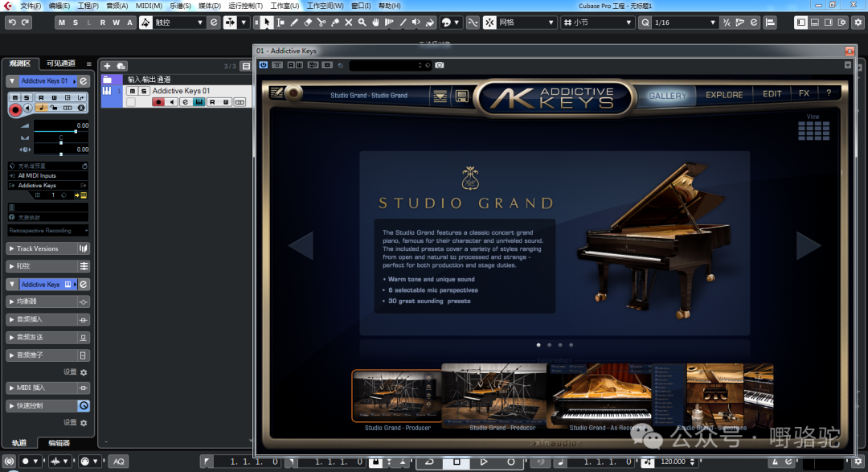The width and height of the screenshot is (868, 472).
Task: Open Addictive Keys preset save disk icon
Action: point(462,96)
